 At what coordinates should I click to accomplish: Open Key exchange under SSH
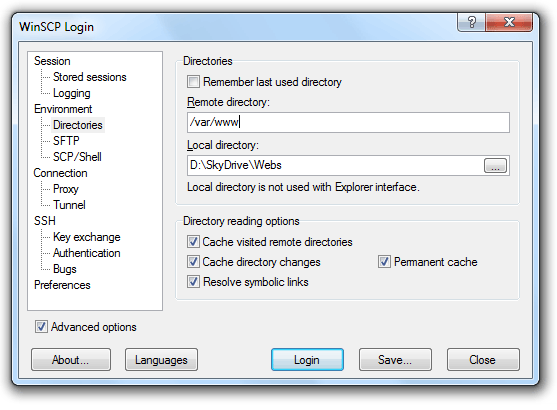[x=87, y=237]
